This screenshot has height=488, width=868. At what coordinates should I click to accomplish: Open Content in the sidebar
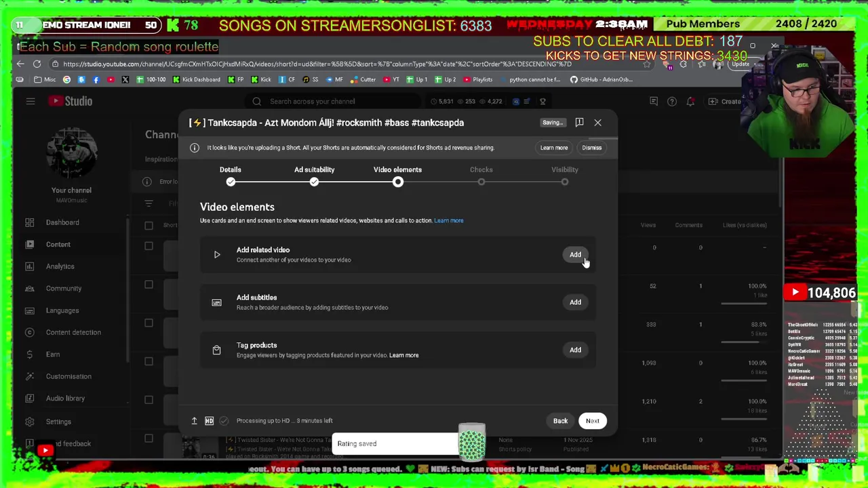click(x=58, y=244)
